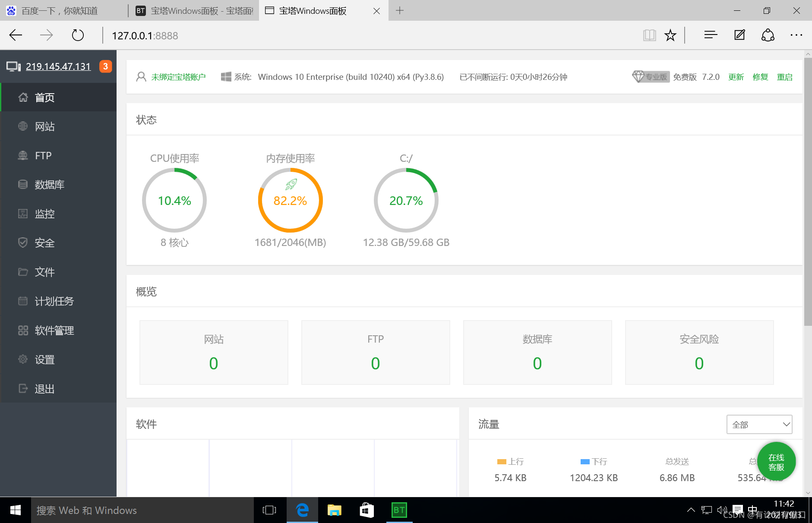The height and width of the screenshot is (523, 812).
Task: Open the 数据库 database sidebar item
Action: pos(59,185)
